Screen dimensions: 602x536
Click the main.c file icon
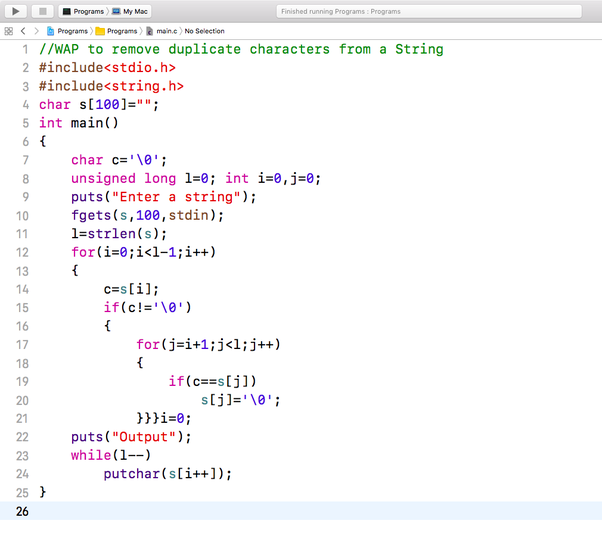pos(149,31)
